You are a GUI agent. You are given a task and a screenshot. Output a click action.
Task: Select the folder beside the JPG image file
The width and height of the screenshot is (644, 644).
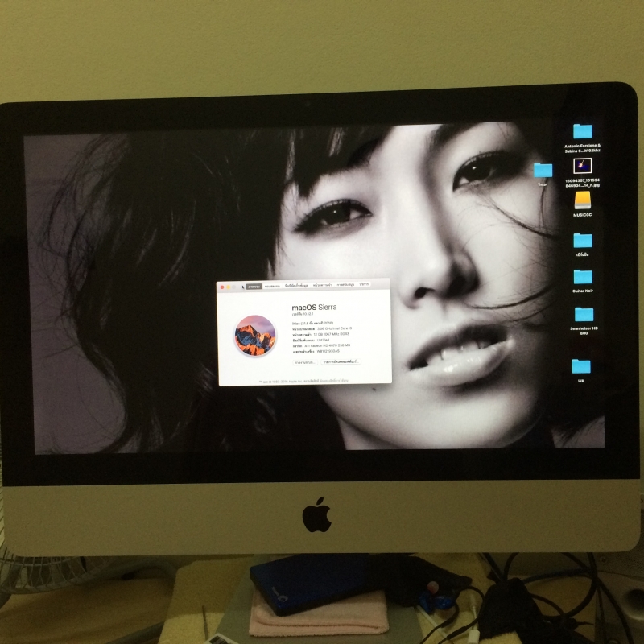[543, 170]
